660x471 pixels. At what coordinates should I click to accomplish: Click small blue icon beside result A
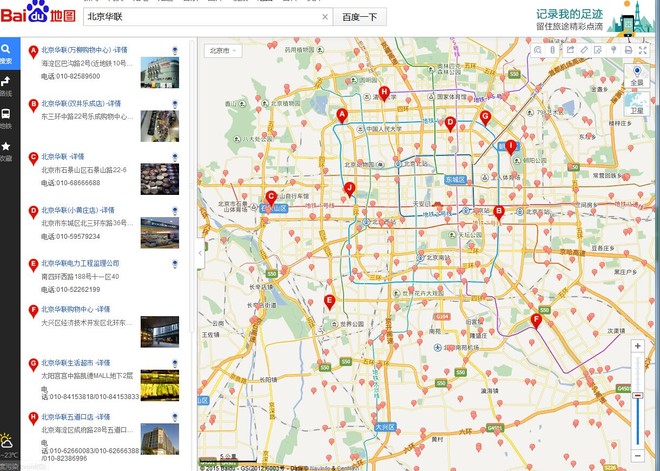(x=175, y=51)
